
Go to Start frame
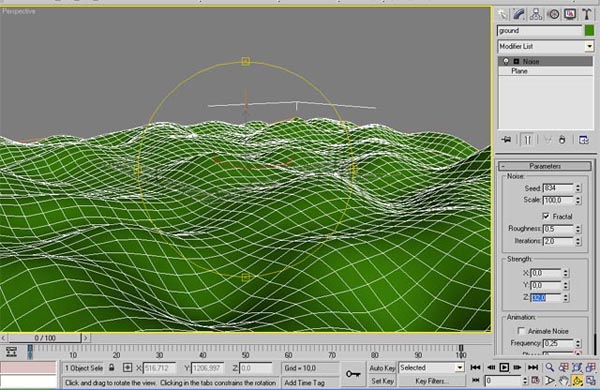tap(476, 367)
